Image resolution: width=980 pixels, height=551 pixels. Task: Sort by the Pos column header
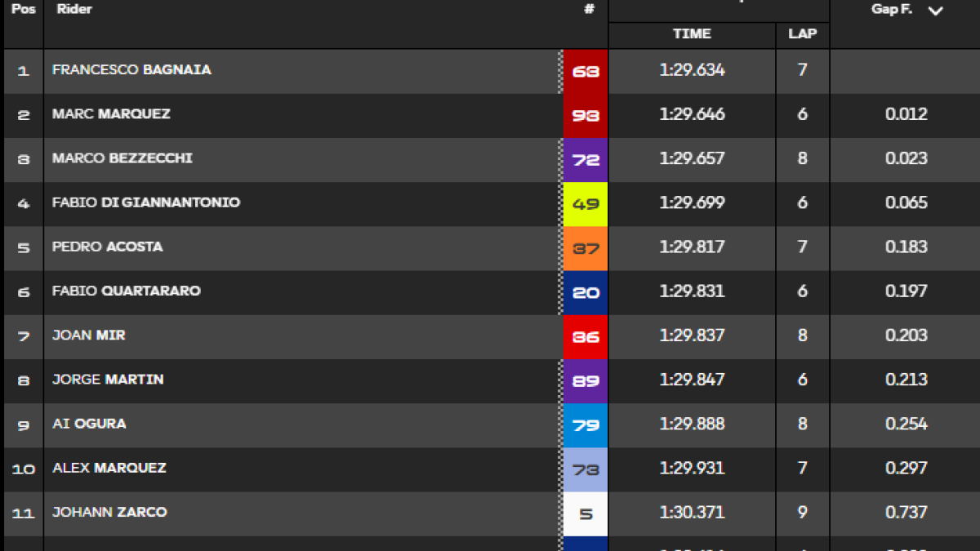(x=24, y=10)
